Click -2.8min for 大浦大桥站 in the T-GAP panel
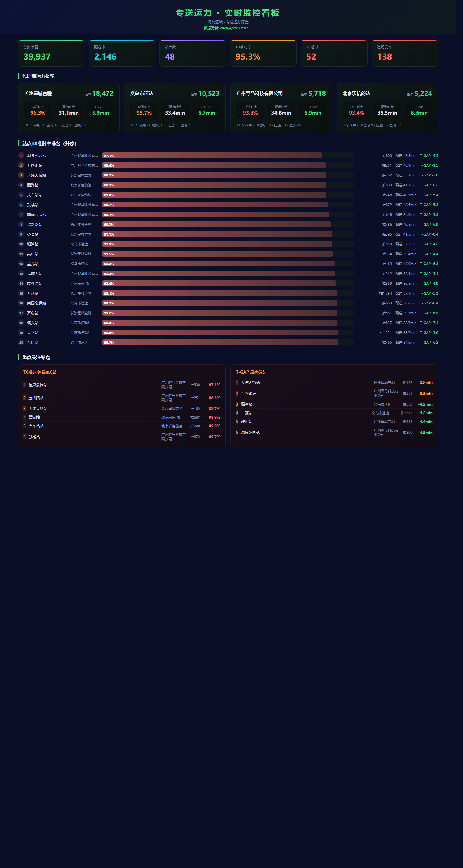This screenshot has height=868, width=463. click(x=425, y=383)
